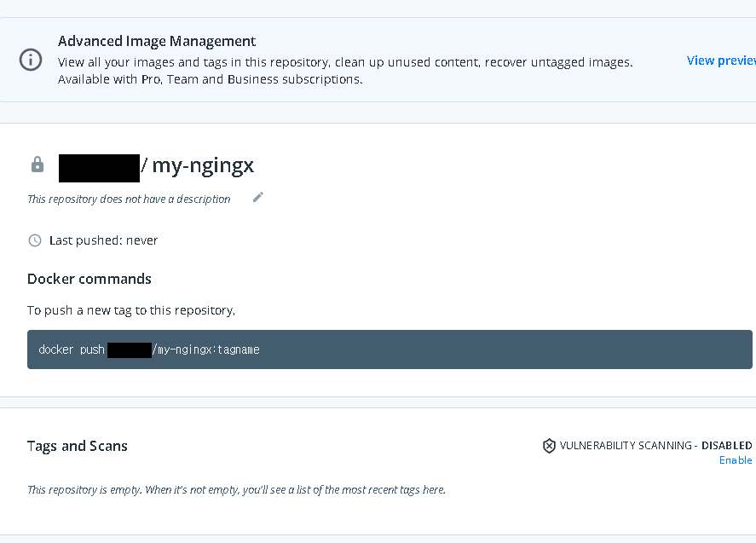Enable vulnerability scanning via Enable link
Screen dimensions: 756x543
coord(736,460)
